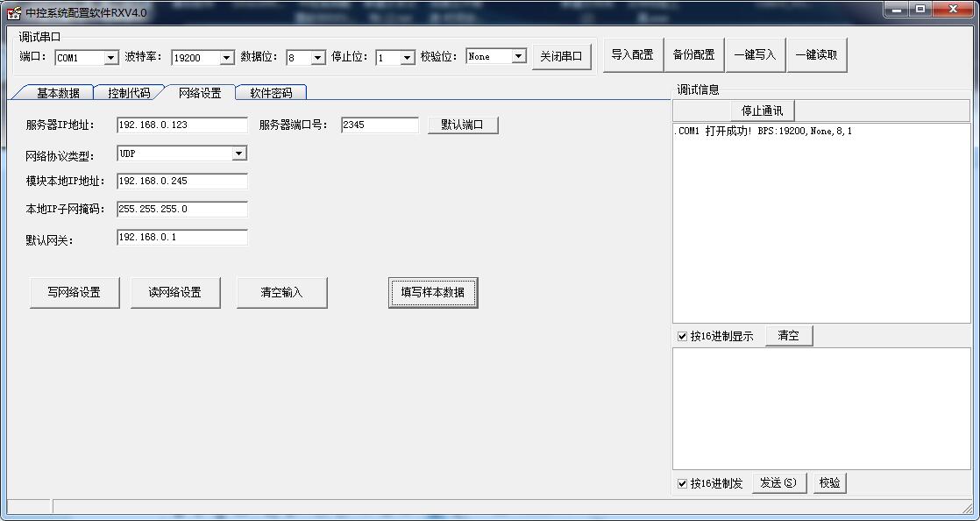
Task: Switch to the 基本数据 tab
Action: pos(58,93)
